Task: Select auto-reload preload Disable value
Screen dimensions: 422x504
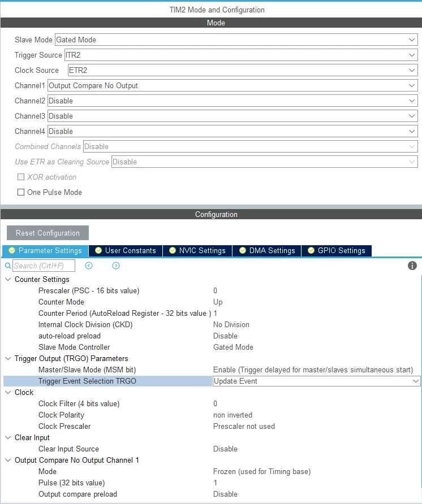Action: pos(225,336)
